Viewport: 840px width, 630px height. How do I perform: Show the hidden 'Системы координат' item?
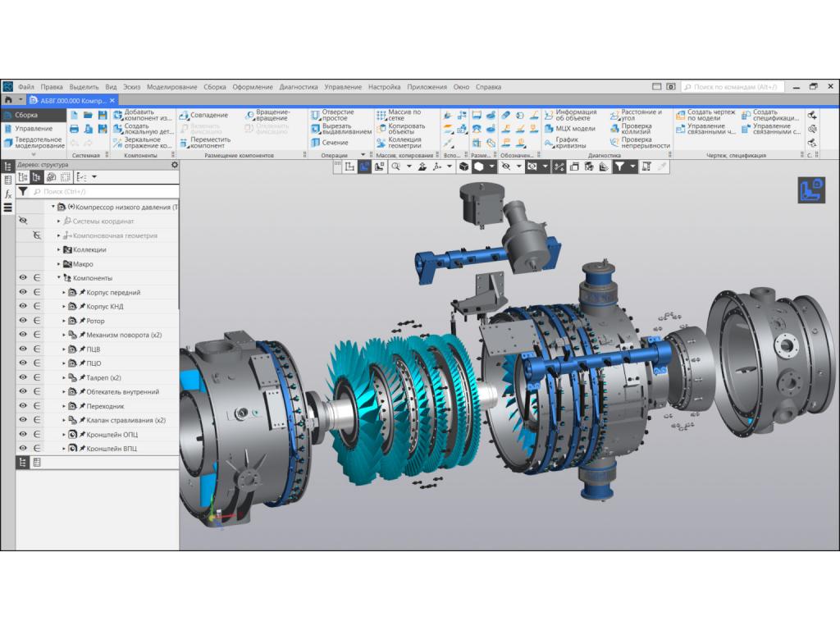tap(23, 221)
